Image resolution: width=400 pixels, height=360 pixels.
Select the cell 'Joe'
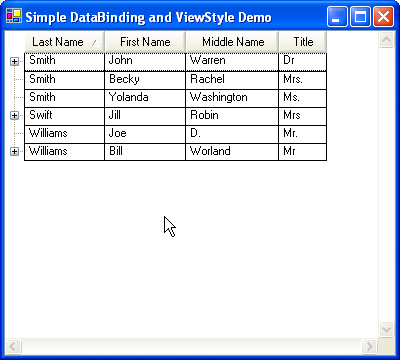(145, 134)
